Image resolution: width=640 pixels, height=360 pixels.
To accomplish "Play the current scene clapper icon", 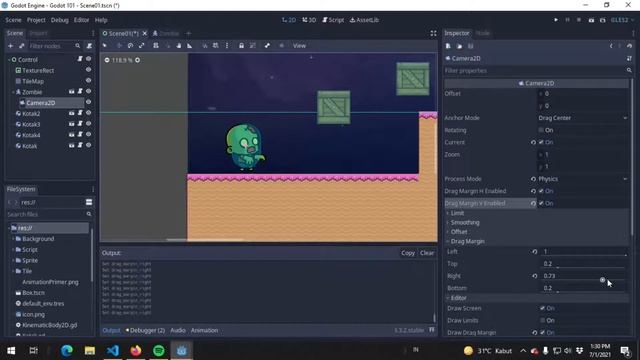I will 591,20.
